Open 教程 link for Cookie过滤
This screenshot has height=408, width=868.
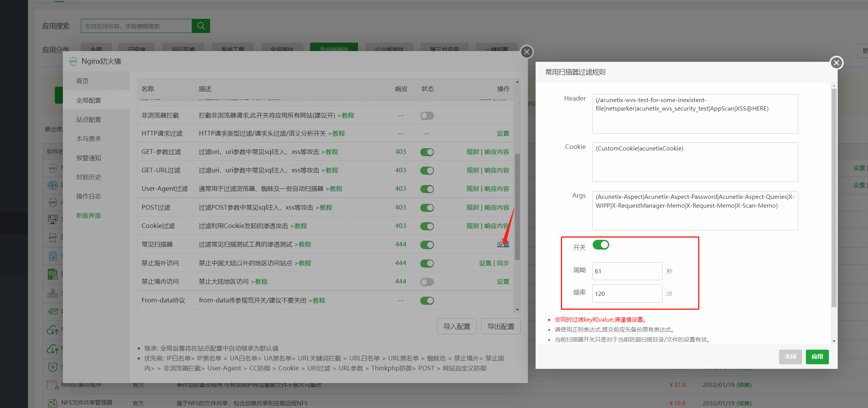tap(299, 226)
